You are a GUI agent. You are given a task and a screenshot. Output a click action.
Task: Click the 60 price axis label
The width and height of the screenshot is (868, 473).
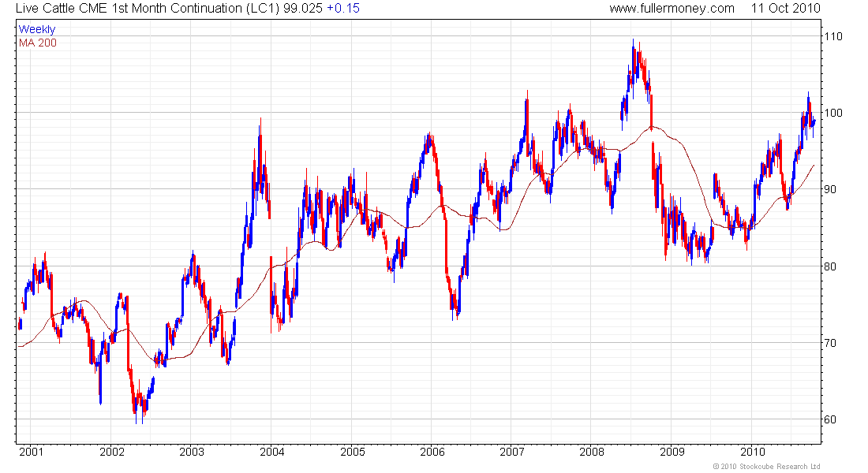(x=830, y=419)
